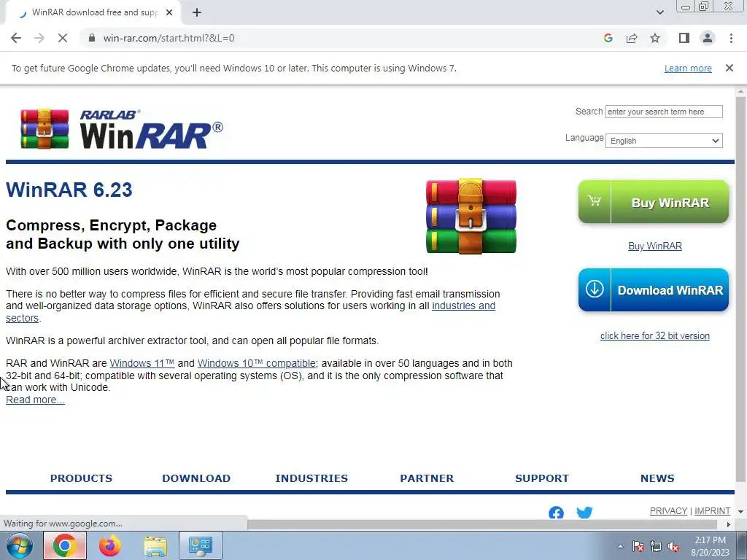Open the Windows Start button
The width and height of the screenshot is (747, 560).
click(x=19, y=545)
